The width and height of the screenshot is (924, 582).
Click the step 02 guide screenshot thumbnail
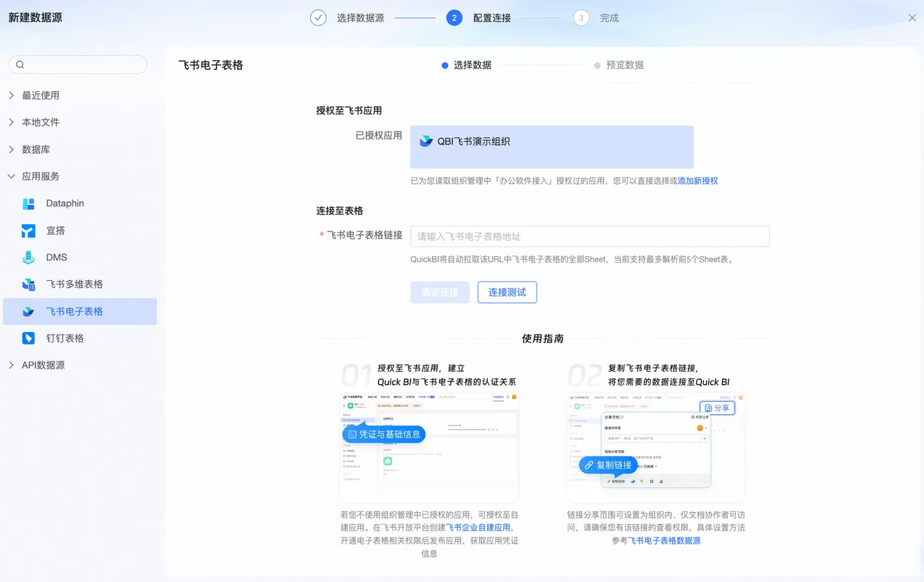[656, 448]
